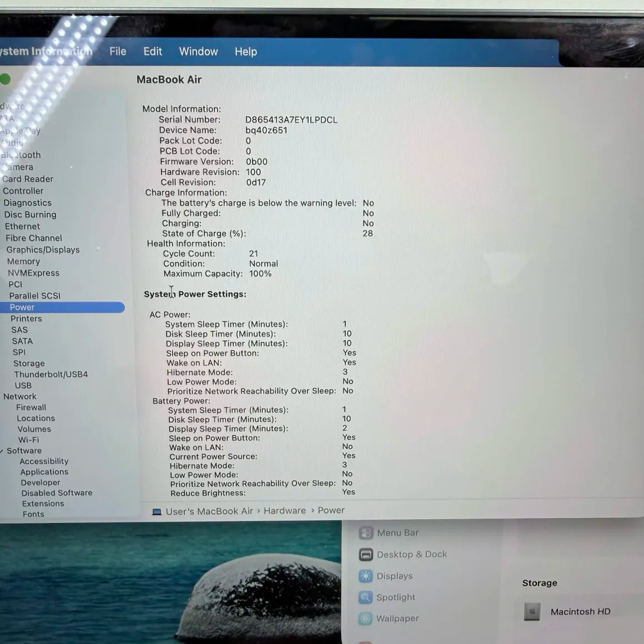Select Extensions under Software

[x=43, y=504]
